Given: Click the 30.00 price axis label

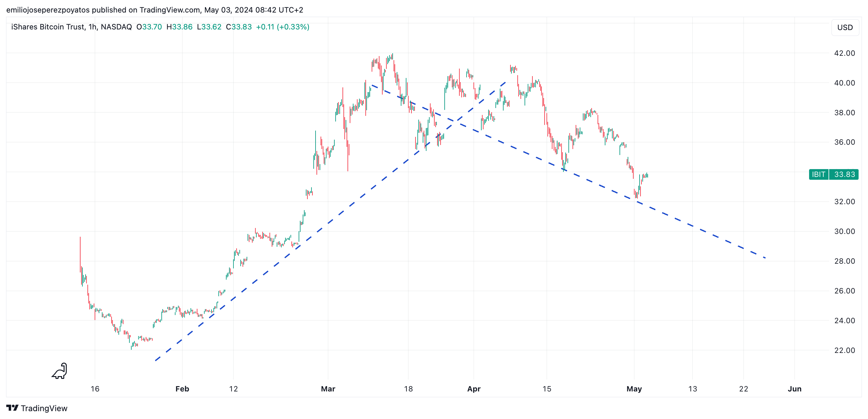Looking at the screenshot, I should (844, 231).
